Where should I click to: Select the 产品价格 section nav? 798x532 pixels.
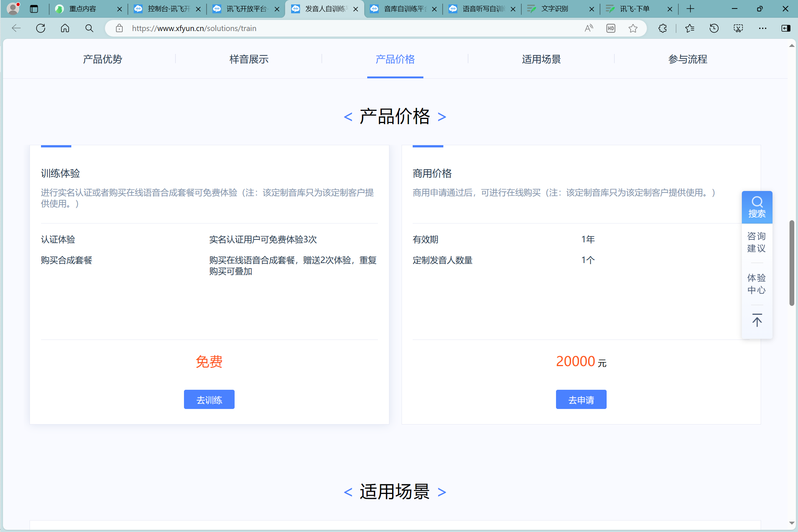coord(395,59)
